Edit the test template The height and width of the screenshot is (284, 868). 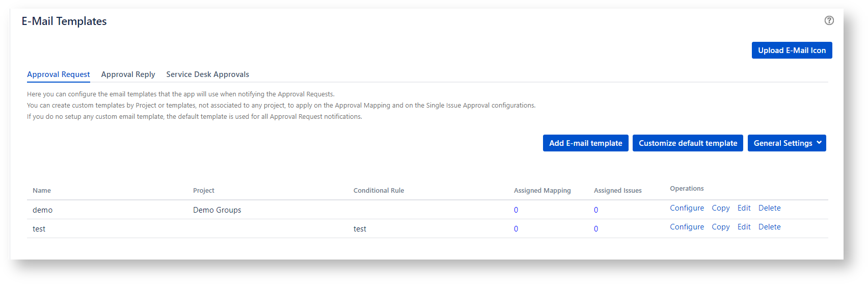744,227
